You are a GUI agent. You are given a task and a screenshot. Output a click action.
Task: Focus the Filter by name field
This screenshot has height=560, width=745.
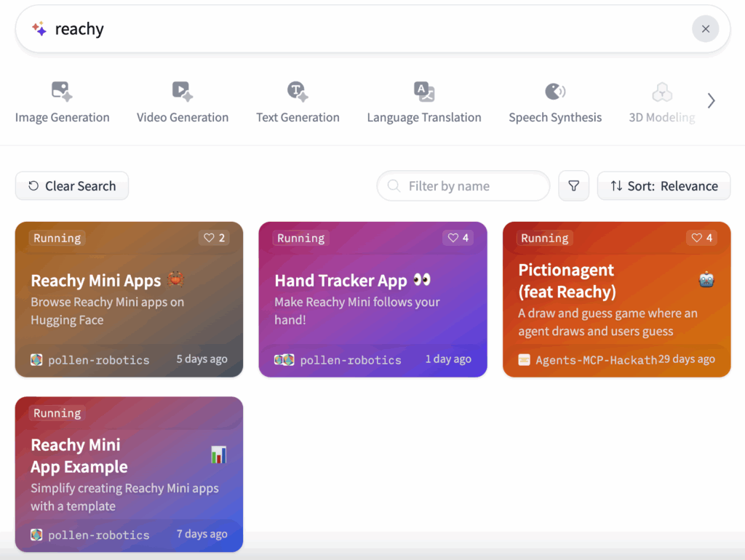(463, 185)
